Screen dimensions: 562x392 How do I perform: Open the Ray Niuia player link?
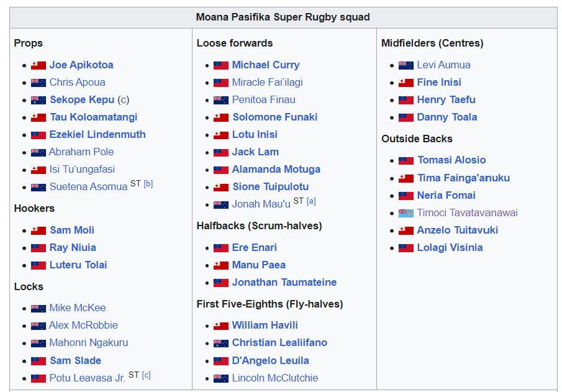(x=73, y=247)
